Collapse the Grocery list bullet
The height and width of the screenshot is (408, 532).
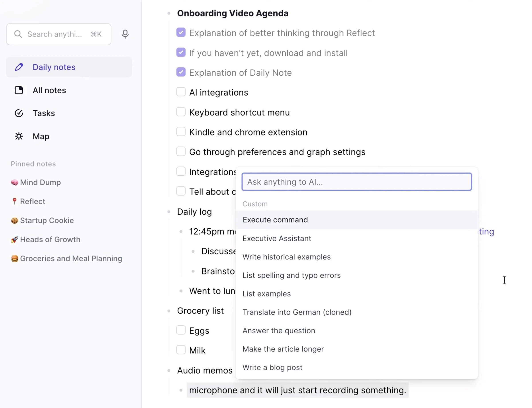click(169, 311)
